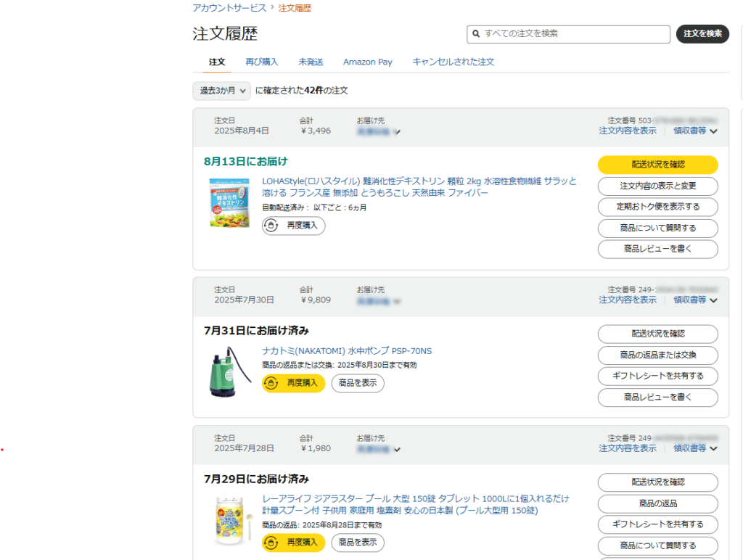This screenshot has width=743, height=560.
Task: Open レーアライフ ジアラスター product title link
Action: 416,505
